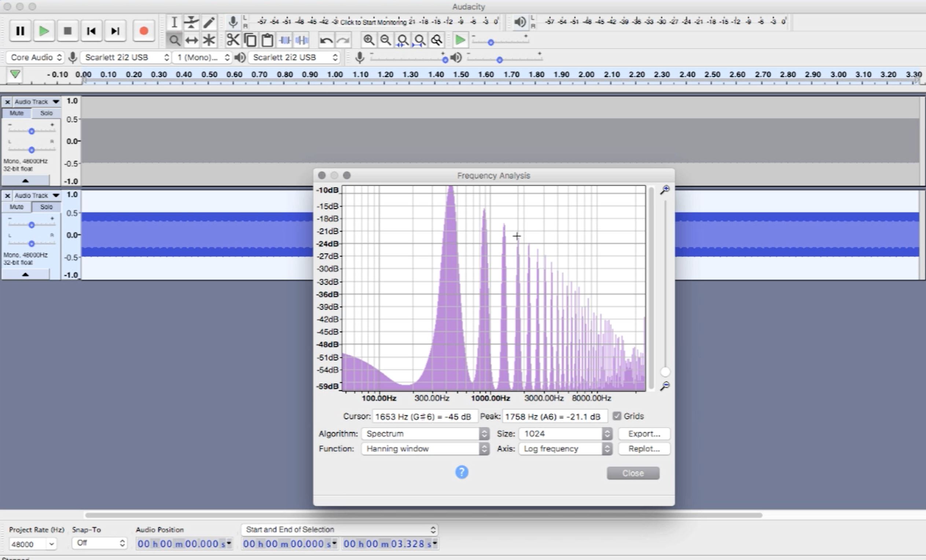Viewport: 926px width, 560px height.
Task: Cut the selected audio with scissors icon
Action: [x=233, y=40]
